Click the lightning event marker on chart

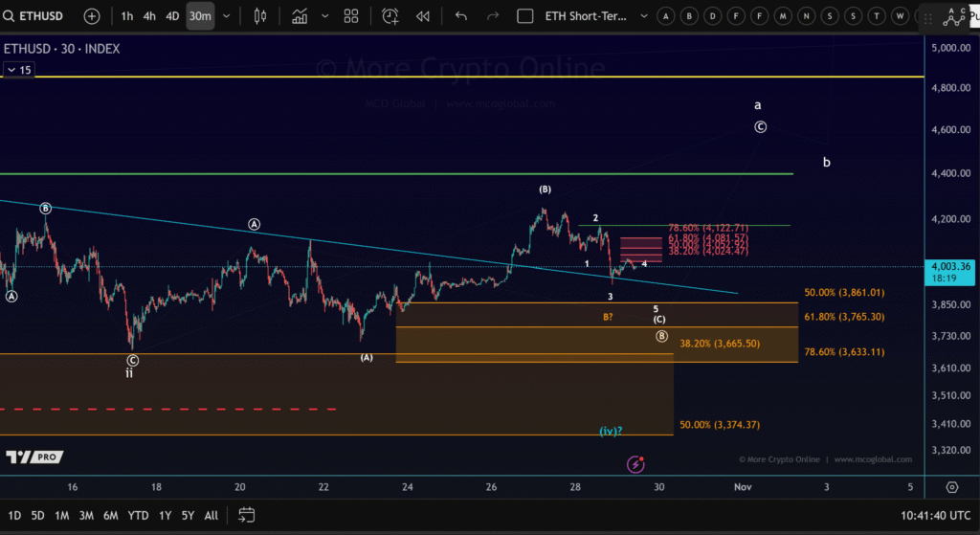pyautogui.click(x=635, y=464)
